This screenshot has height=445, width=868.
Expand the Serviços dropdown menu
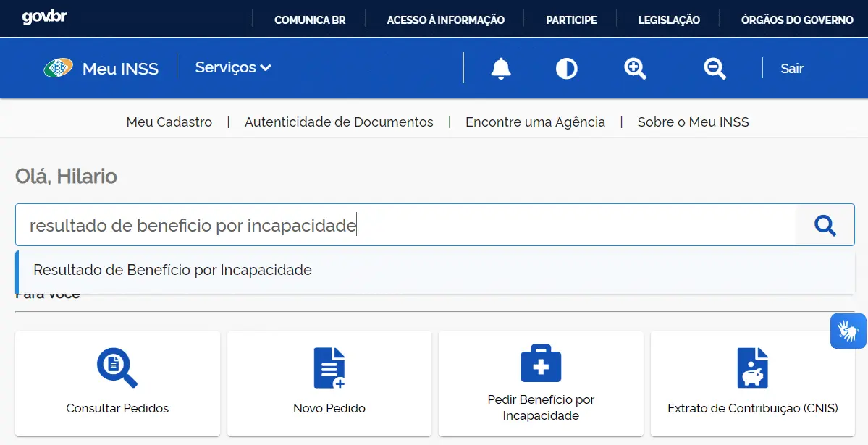pos(233,67)
